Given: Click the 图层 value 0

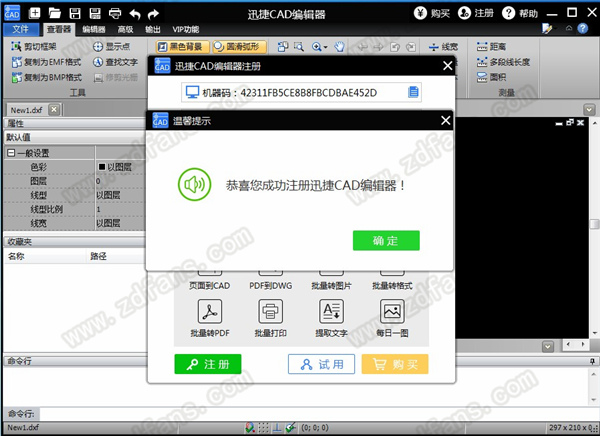Looking at the screenshot, I should (98, 181).
